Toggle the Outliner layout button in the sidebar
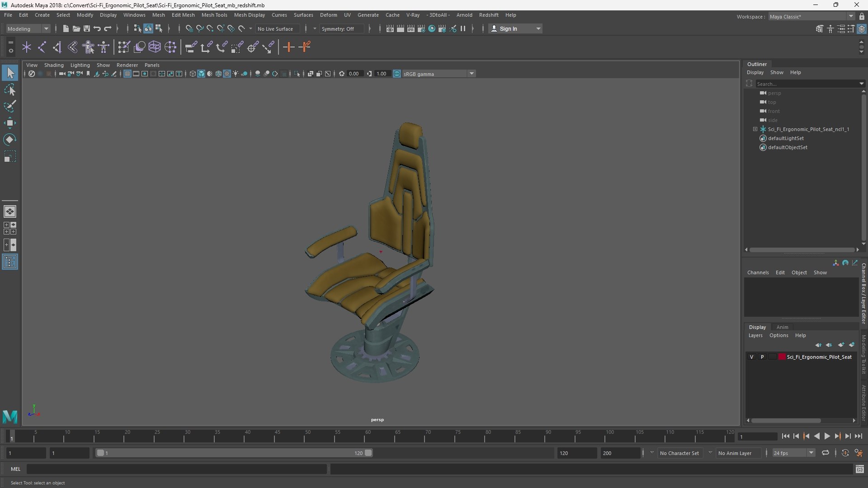This screenshot has width=868, height=488. coord(10,262)
